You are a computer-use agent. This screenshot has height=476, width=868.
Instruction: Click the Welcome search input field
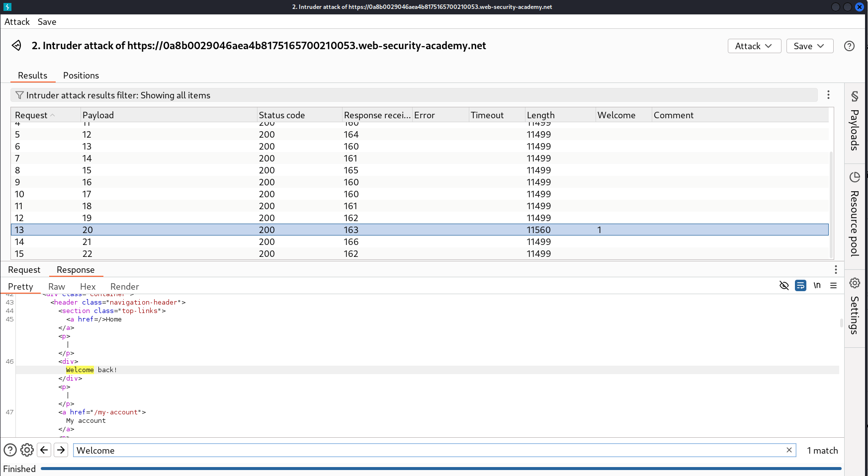[430, 450]
